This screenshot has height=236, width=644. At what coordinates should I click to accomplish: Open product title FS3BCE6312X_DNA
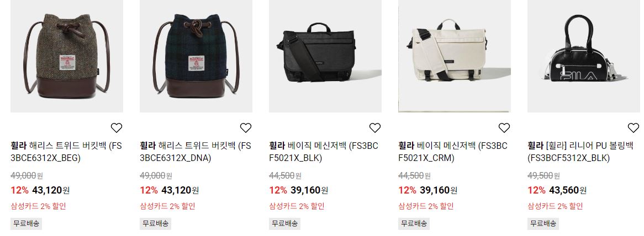[x=196, y=152]
